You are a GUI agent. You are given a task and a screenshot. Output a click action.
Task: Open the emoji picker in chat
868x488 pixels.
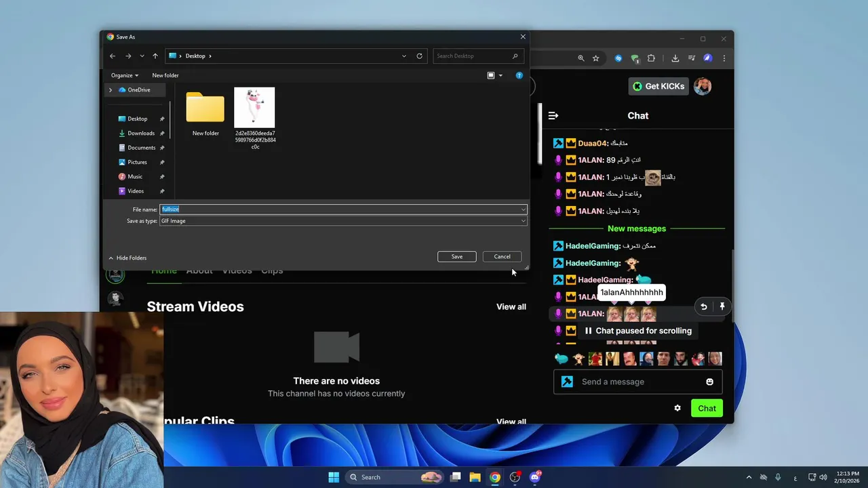[x=709, y=382]
